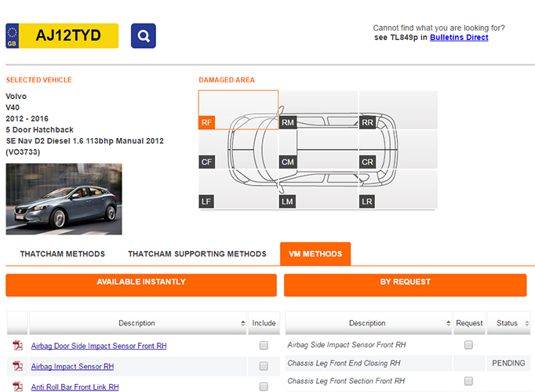Tick Include for Airbag Door Side Impact Sensor
535x392 pixels.
(264, 346)
